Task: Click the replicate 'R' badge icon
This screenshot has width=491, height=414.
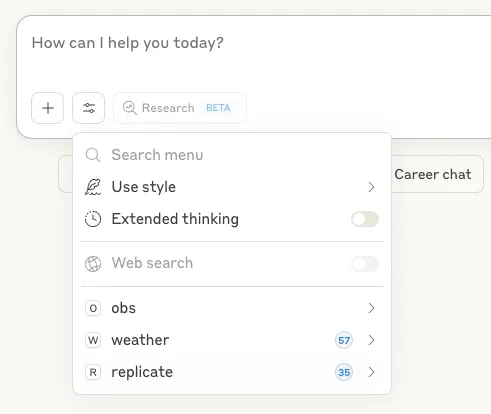Action: [x=93, y=372]
